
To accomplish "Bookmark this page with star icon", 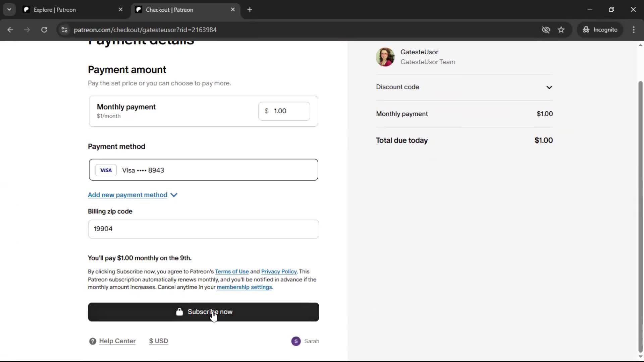I will (561, 30).
